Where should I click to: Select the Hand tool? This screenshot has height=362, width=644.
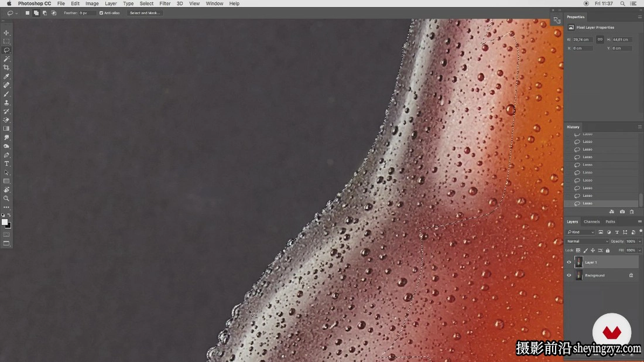(6, 190)
